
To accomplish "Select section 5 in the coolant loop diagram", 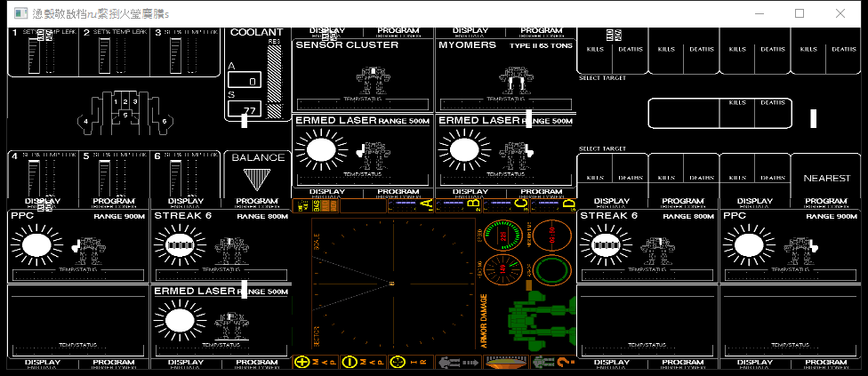I will click(x=125, y=115).
